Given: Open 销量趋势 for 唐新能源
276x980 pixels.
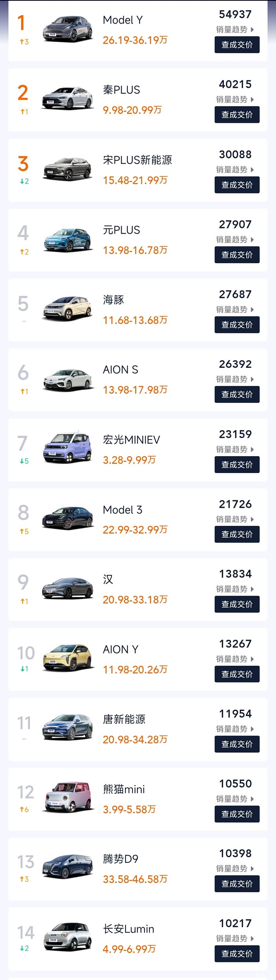Looking at the screenshot, I should point(235,729).
